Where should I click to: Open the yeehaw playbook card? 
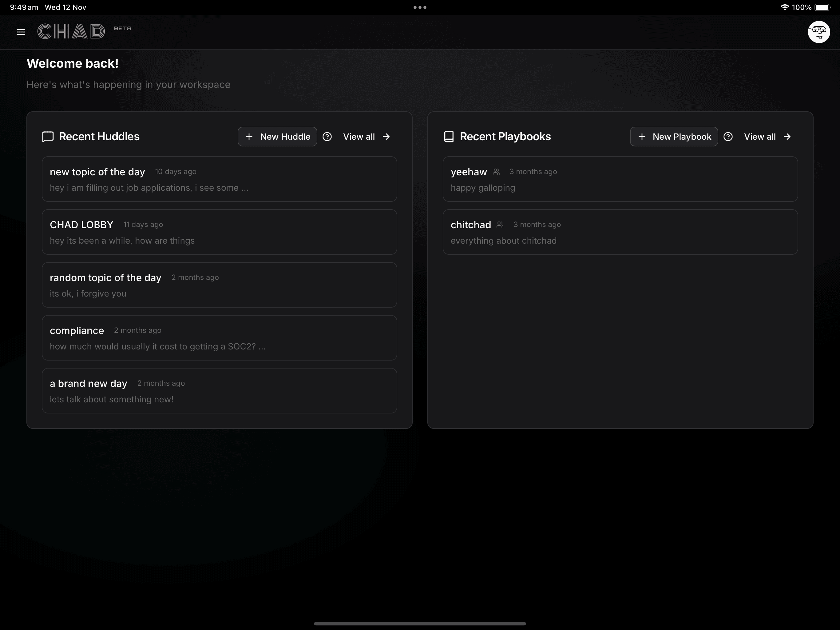[620, 179]
